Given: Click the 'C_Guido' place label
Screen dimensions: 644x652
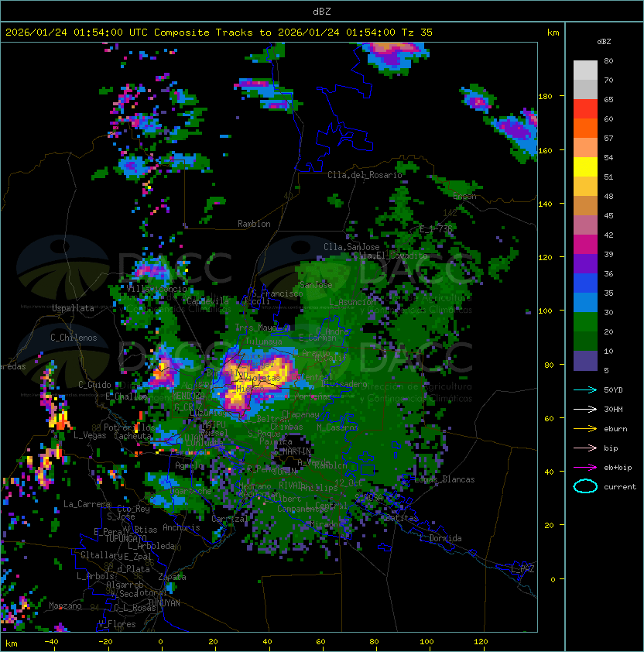Looking at the screenshot, I should click(x=94, y=385).
